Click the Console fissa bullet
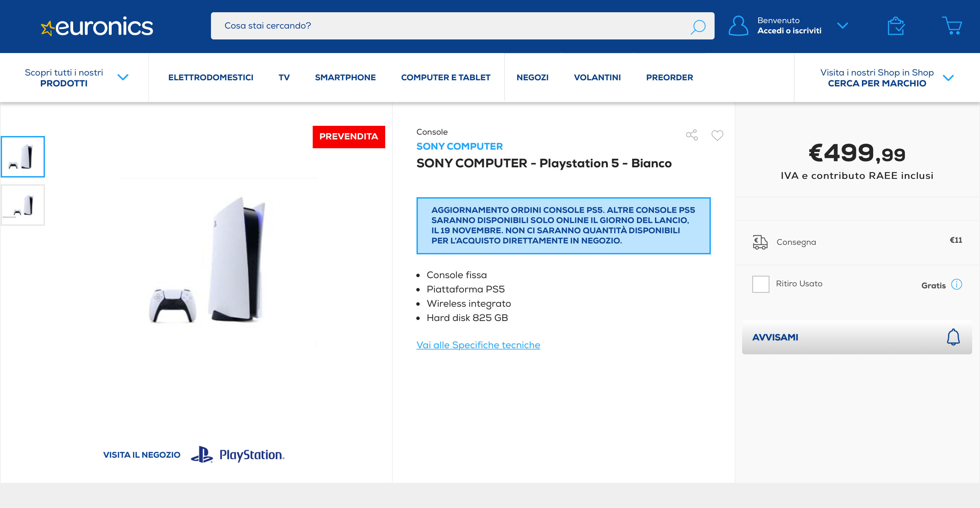This screenshot has width=980, height=508. pyautogui.click(x=457, y=275)
